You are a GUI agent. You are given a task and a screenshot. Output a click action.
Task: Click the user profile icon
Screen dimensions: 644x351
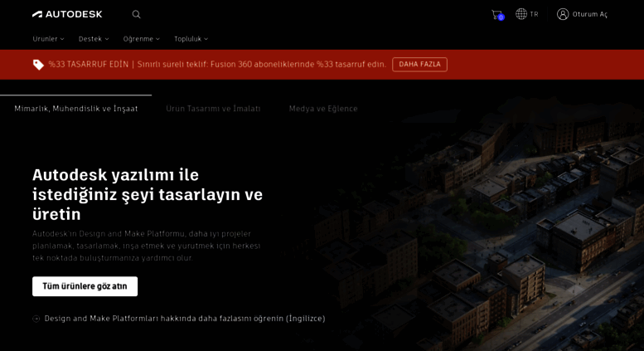[x=563, y=14]
